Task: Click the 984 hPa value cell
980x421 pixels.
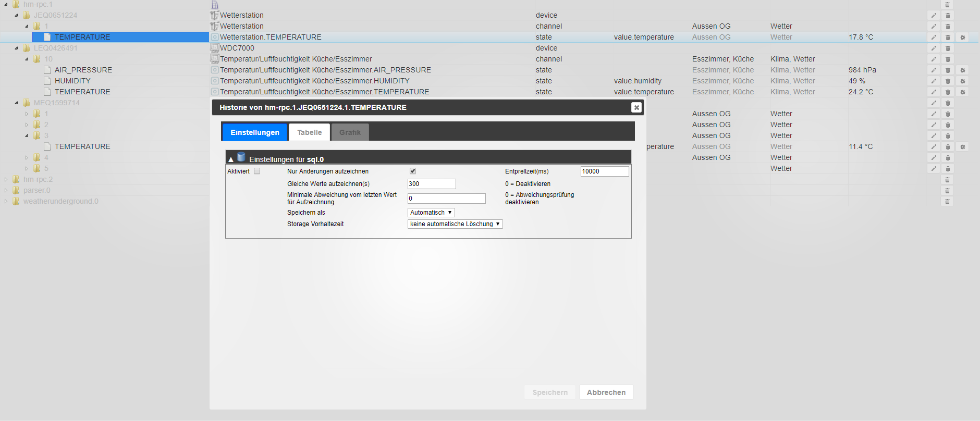Action: [x=862, y=70]
